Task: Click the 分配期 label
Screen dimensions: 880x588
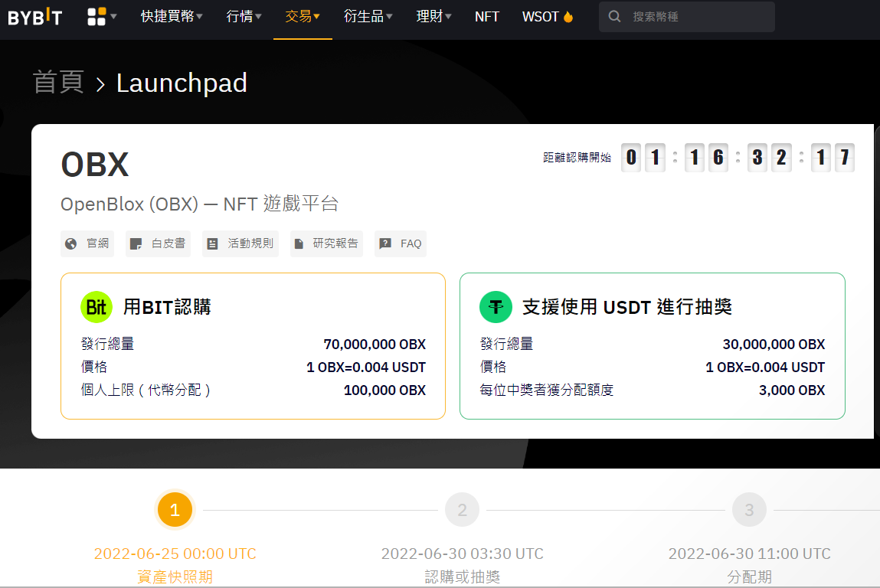Action: click(x=749, y=577)
